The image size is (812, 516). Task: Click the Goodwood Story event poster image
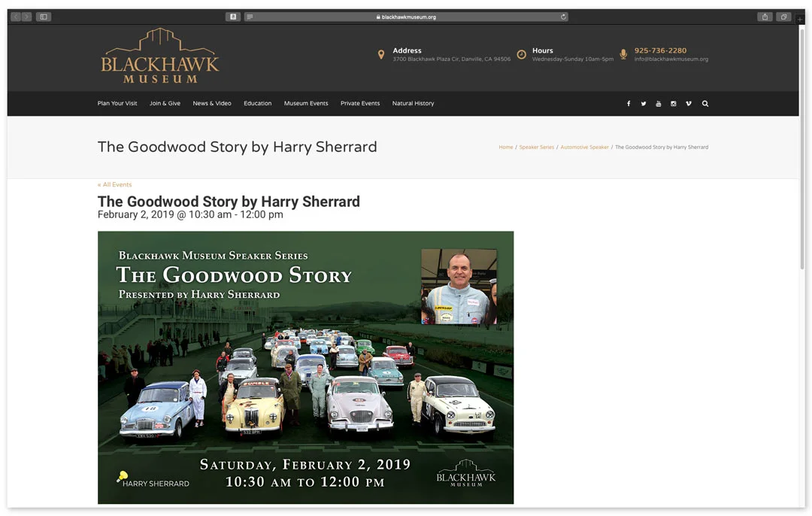click(305, 367)
